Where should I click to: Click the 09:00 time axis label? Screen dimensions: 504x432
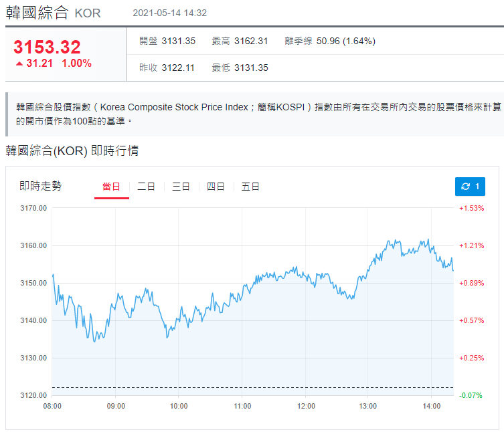pos(116,407)
